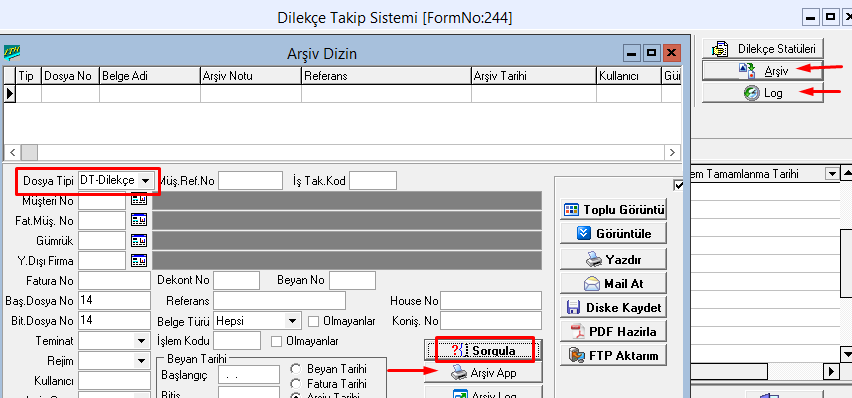Click the FTP Aktarım button
The height and width of the screenshot is (398, 852).
point(613,356)
